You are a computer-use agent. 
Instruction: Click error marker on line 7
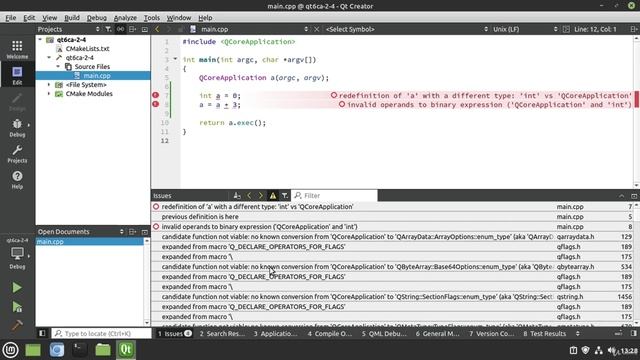(156, 95)
